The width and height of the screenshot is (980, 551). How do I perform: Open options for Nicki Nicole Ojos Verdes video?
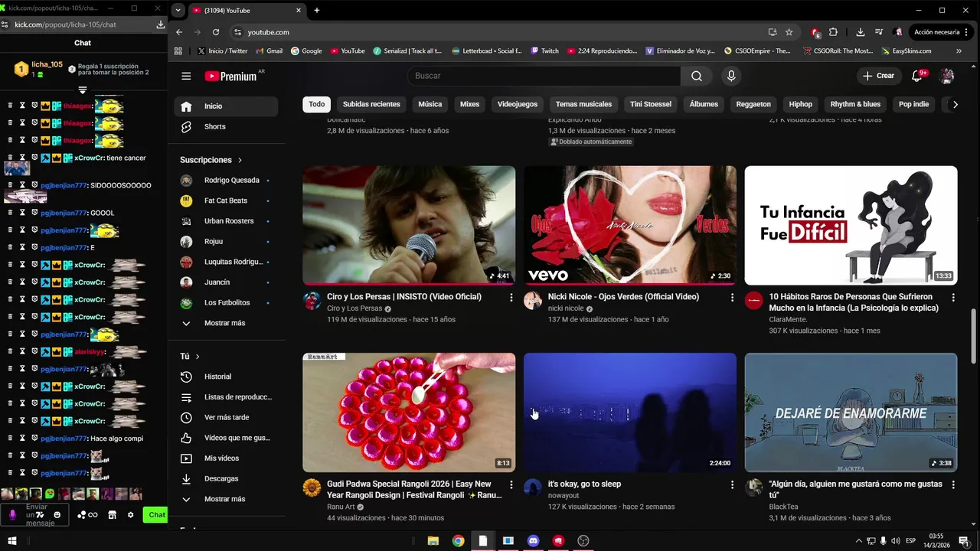click(732, 297)
